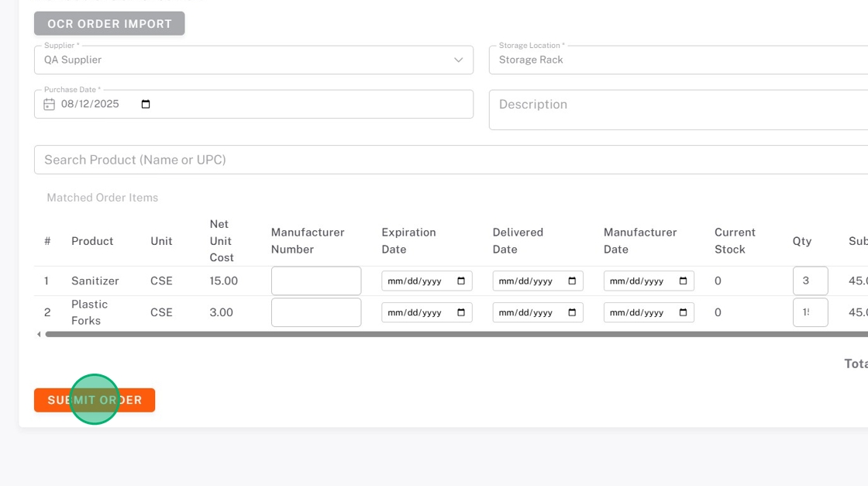This screenshot has height=486, width=868.
Task: Open Sanitizer manufacturer date calendar picker
Action: click(x=683, y=281)
